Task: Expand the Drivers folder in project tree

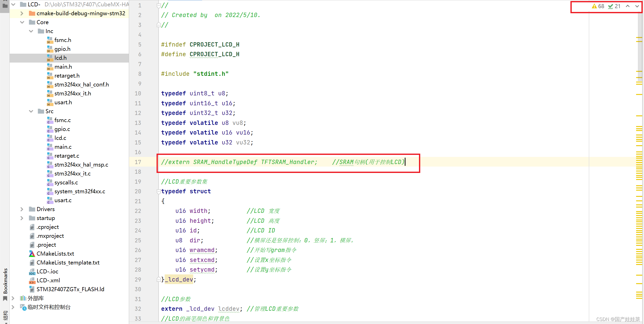Action: coord(21,209)
